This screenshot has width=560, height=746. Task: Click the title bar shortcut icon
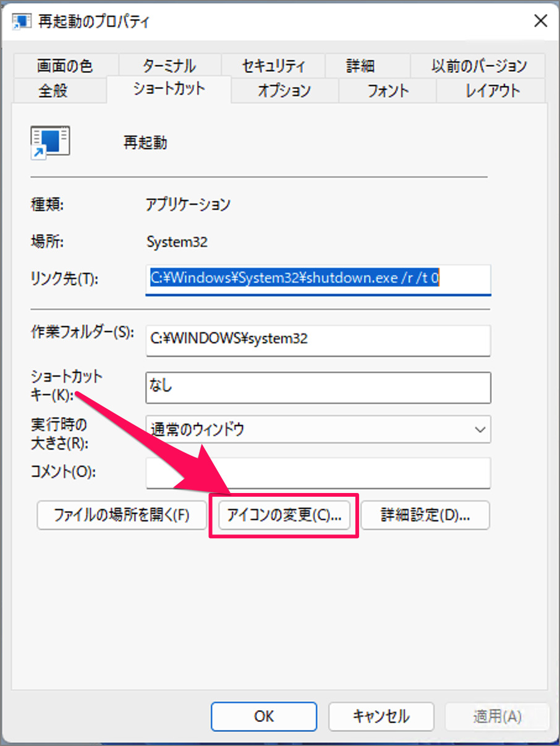pos(22,21)
